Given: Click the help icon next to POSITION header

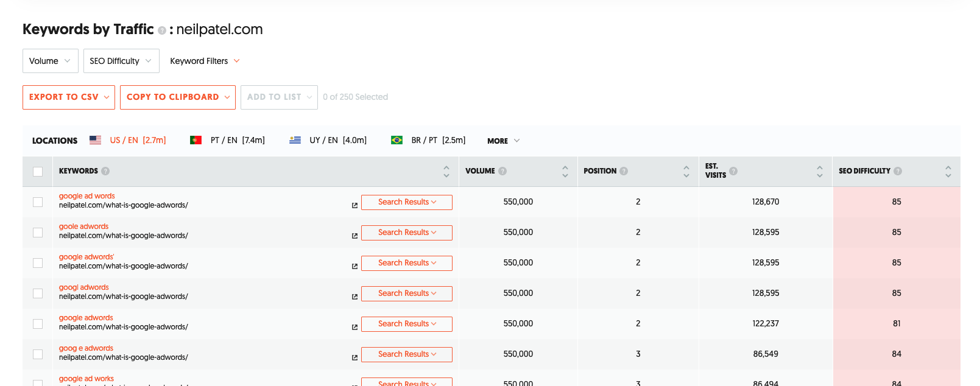Looking at the screenshot, I should point(624,171).
